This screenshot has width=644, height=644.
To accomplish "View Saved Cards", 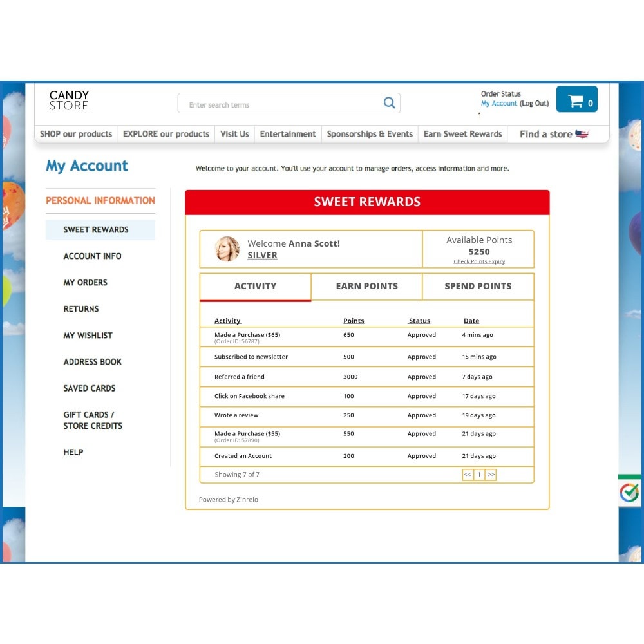I will (x=89, y=388).
